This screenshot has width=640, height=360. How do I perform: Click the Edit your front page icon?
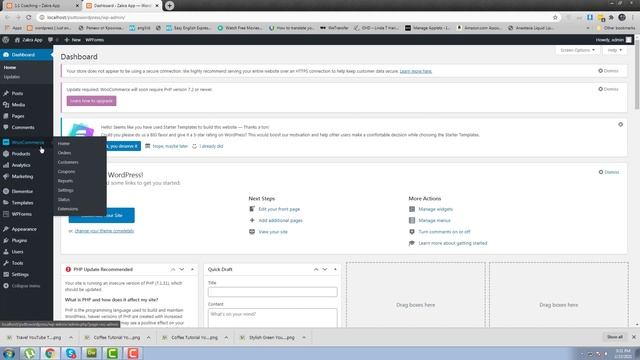point(252,209)
